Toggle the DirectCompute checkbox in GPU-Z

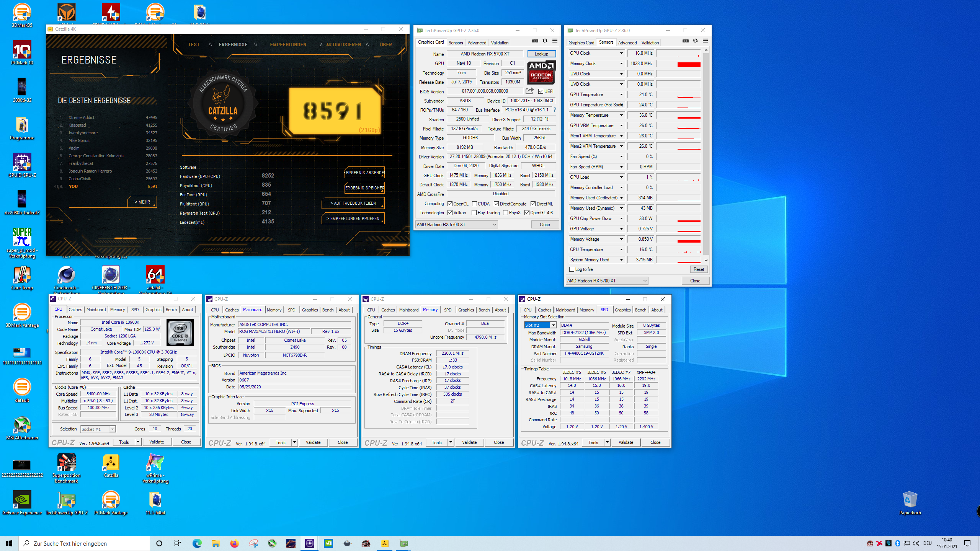point(497,204)
